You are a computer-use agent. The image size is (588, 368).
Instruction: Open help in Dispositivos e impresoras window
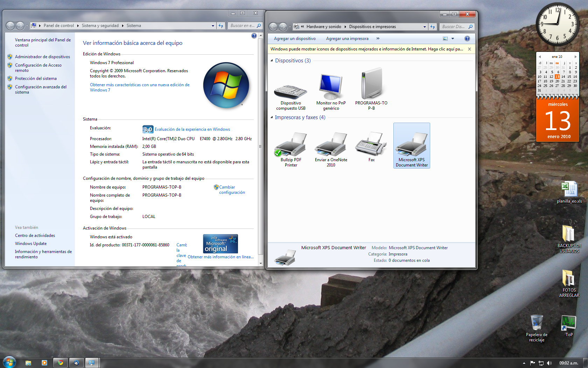[x=467, y=39]
